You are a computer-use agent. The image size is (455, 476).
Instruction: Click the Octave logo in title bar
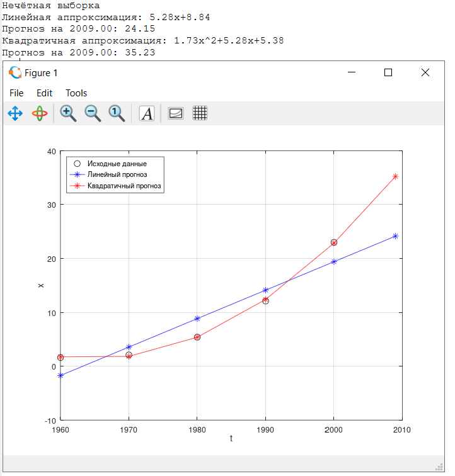point(15,72)
